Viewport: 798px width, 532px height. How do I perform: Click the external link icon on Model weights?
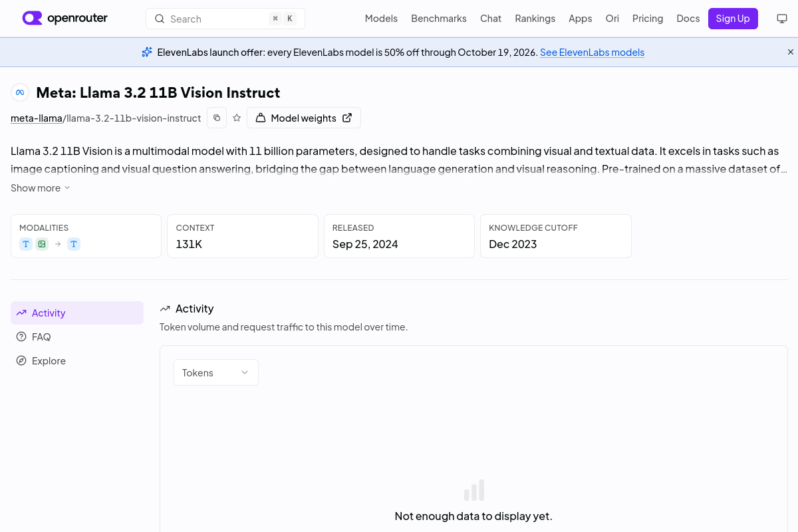pyautogui.click(x=347, y=118)
